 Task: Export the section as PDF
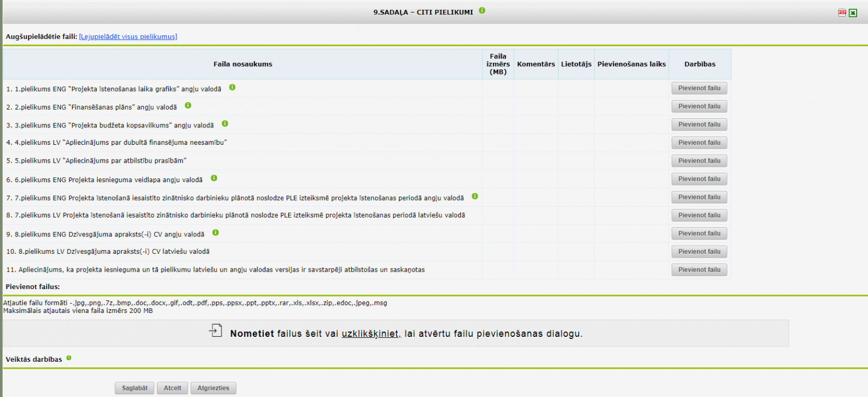[x=842, y=12]
